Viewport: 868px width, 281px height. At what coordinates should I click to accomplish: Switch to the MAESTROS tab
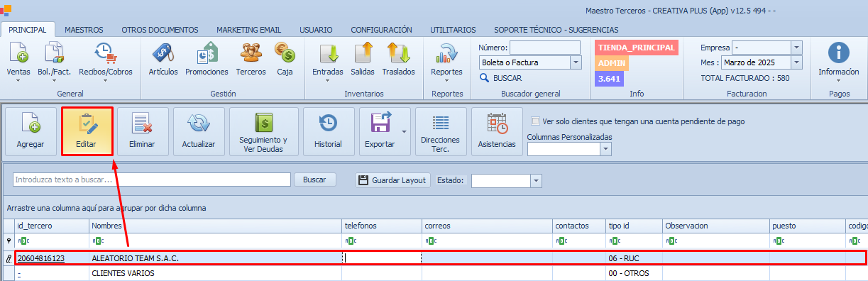pyautogui.click(x=84, y=30)
